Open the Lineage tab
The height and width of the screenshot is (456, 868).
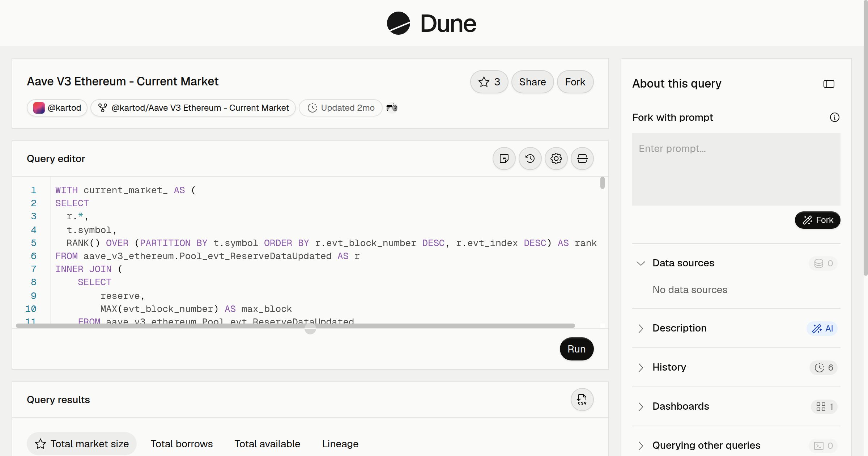tap(340, 444)
